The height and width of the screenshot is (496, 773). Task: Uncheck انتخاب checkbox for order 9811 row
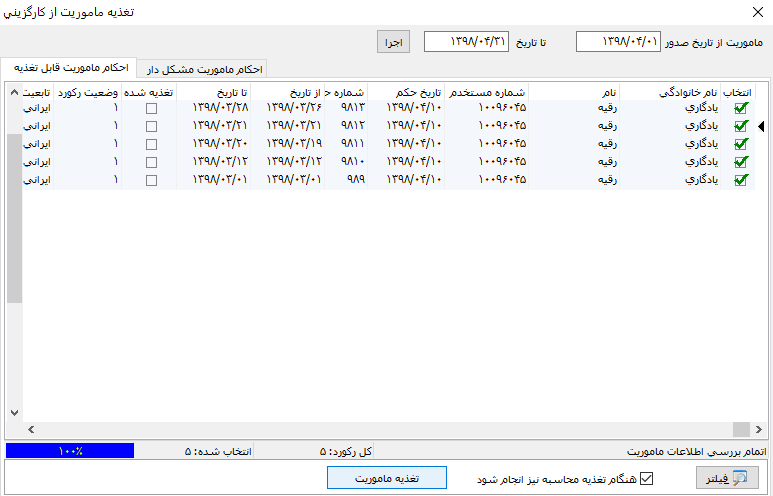(740, 144)
